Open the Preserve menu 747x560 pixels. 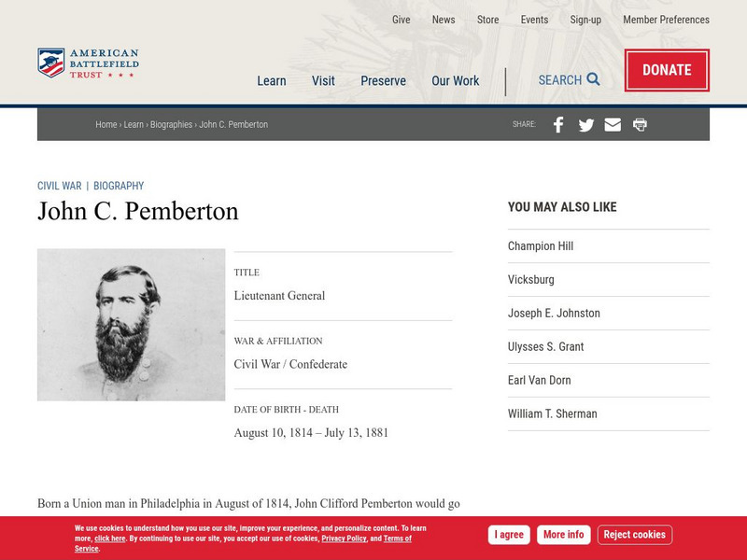[x=383, y=81]
